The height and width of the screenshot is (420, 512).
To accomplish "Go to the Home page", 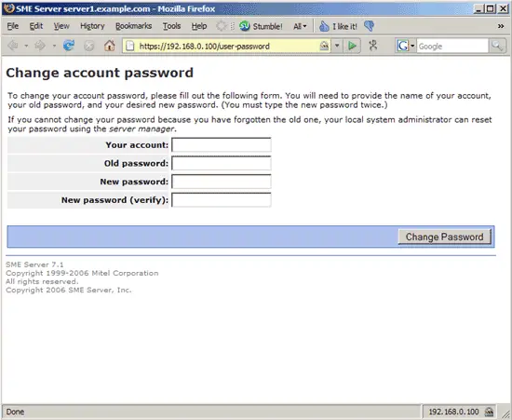I will [110, 46].
